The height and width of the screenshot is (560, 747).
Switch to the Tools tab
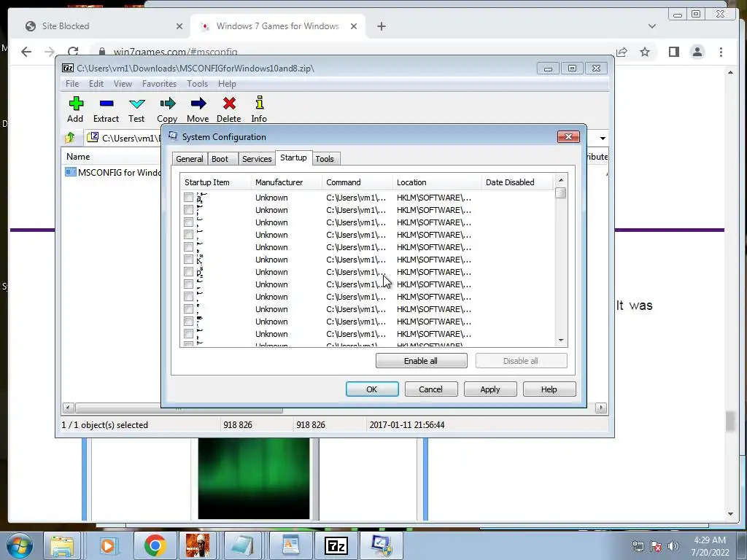(x=325, y=158)
